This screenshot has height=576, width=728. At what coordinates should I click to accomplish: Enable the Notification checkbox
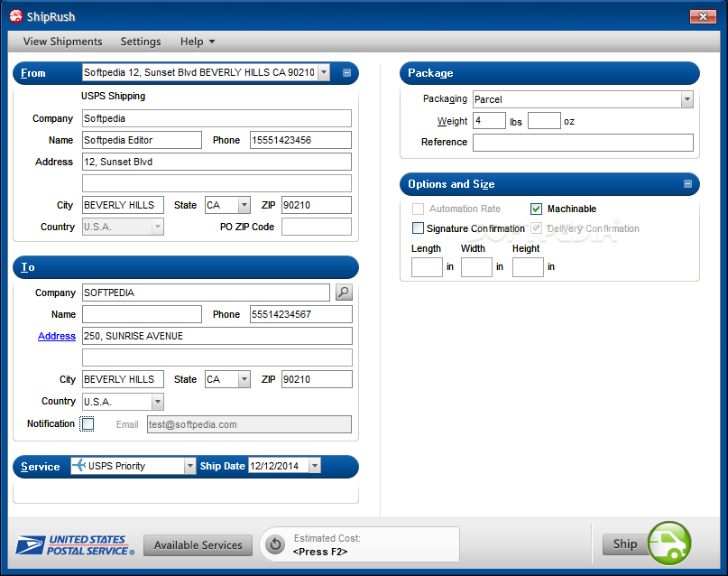(x=88, y=423)
